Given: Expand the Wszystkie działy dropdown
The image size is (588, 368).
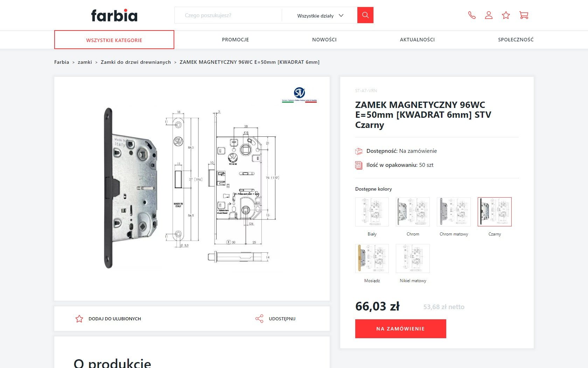Looking at the screenshot, I should [x=320, y=15].
